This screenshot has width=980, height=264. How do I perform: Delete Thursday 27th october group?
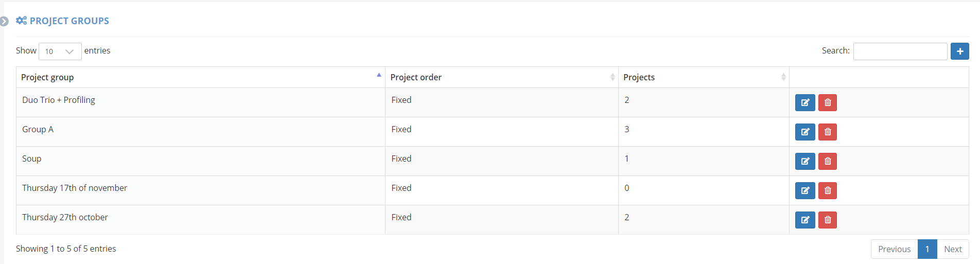[828, 220]
